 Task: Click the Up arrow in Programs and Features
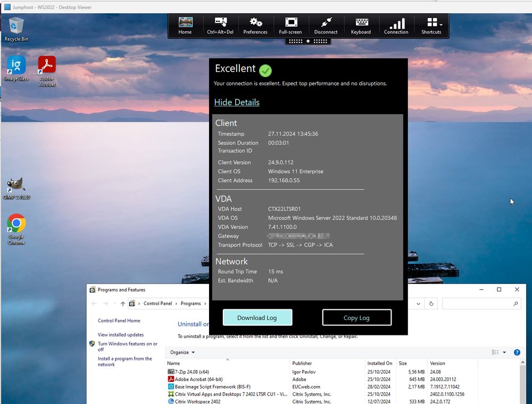coord(123,304)
